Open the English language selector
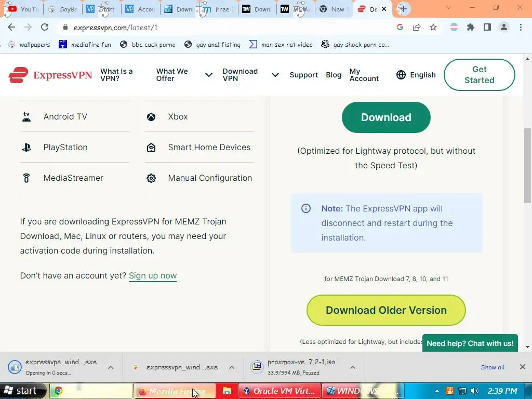 click(x=416, y=75)
